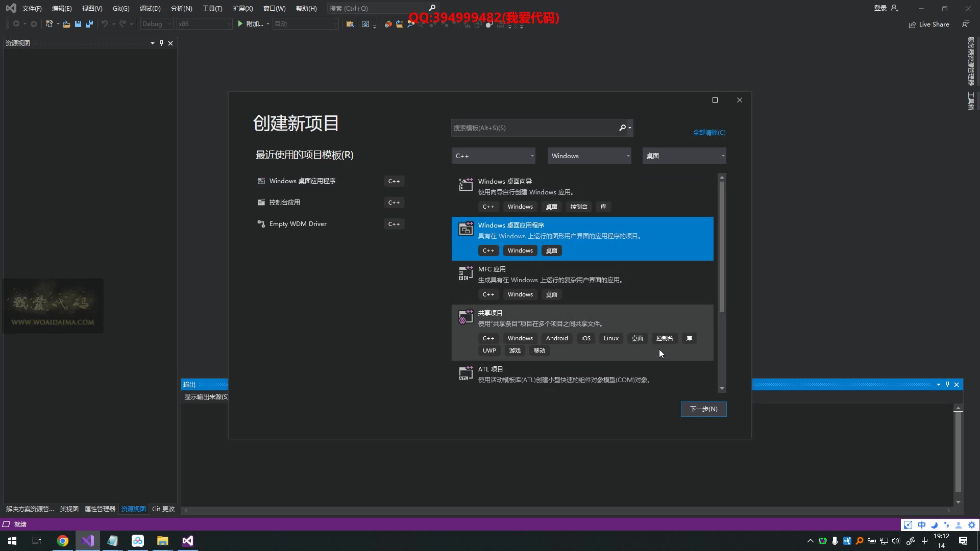Click the search magnifier in template search box

[x=622, y=128]
